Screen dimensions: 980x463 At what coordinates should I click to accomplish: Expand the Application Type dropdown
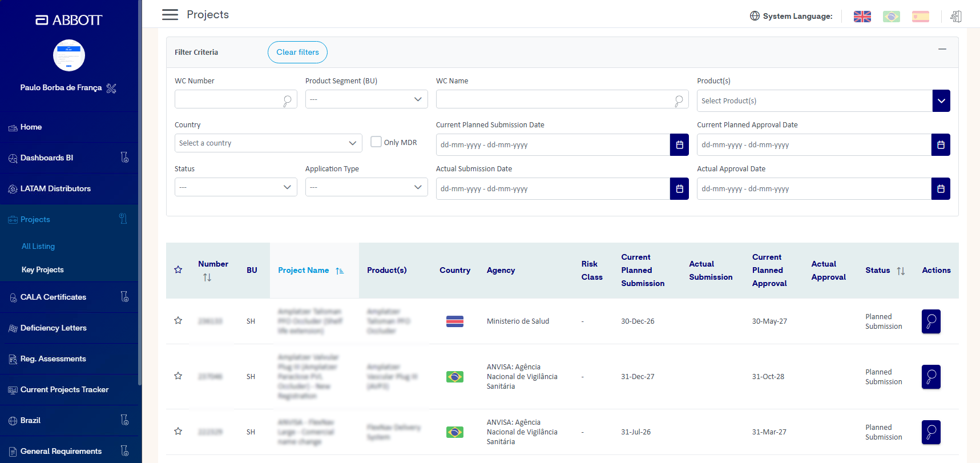tap(366, 187)
